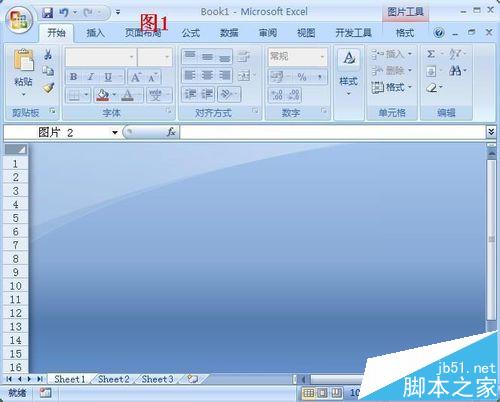Increase indent icon

click(206, 94)
